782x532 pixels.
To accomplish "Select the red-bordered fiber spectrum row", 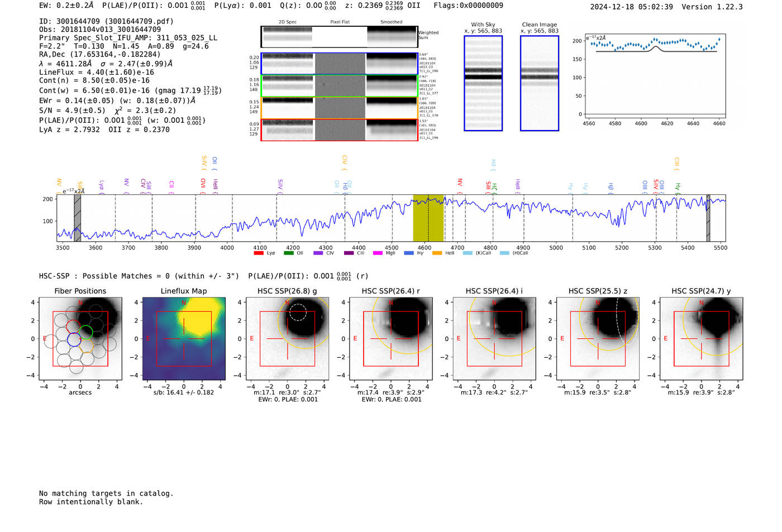I will pyautogui.click(x=339, y=130).
